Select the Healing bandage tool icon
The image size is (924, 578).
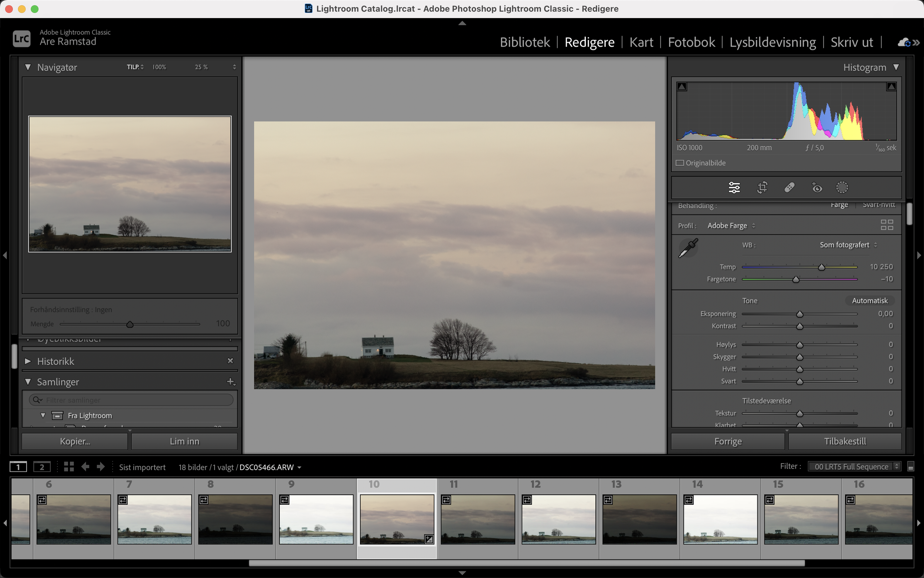[x=789, y=187]
